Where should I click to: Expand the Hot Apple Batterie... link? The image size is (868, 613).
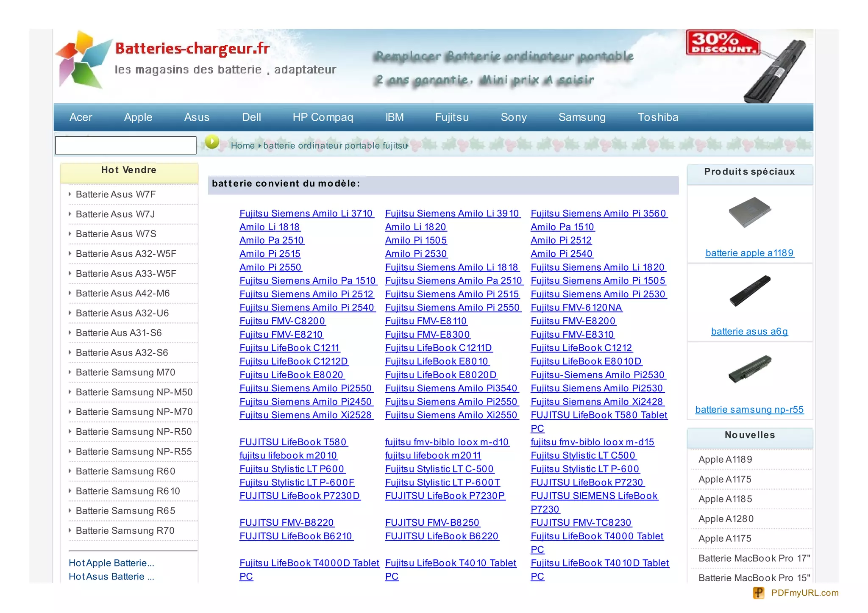click(x=111, y=563)
